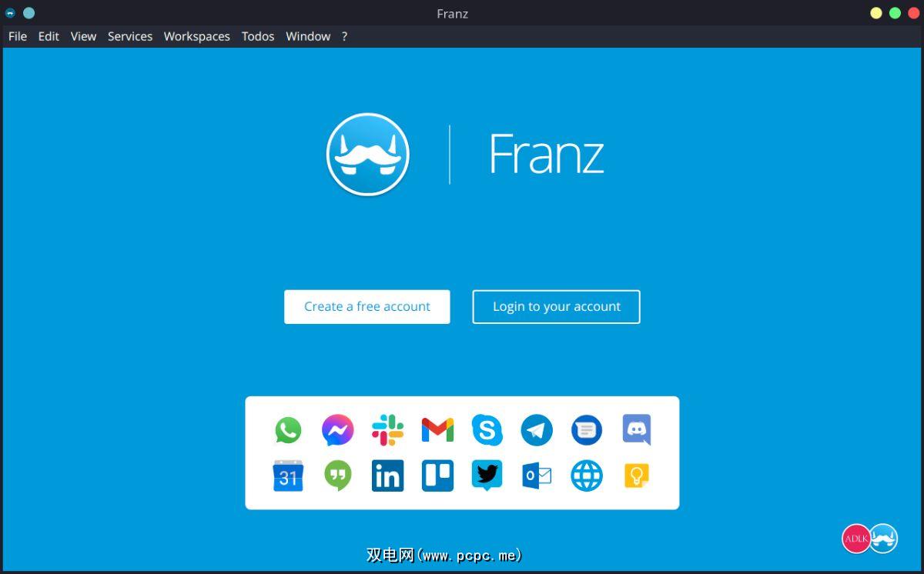This screenshot has height=574, width=924.
Task: Open the Services menu
Action: pos(130,36)
